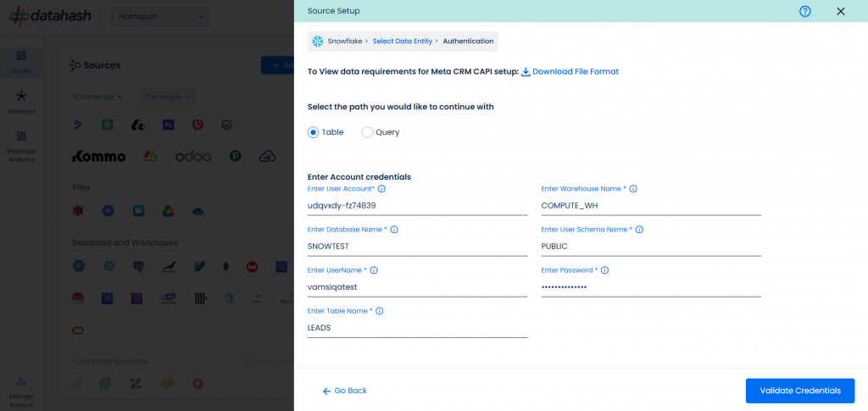Viewport: 868px width, 411px height.
Task: Go to Select Data Entity breadcrumb step
Action: (403, 41)
